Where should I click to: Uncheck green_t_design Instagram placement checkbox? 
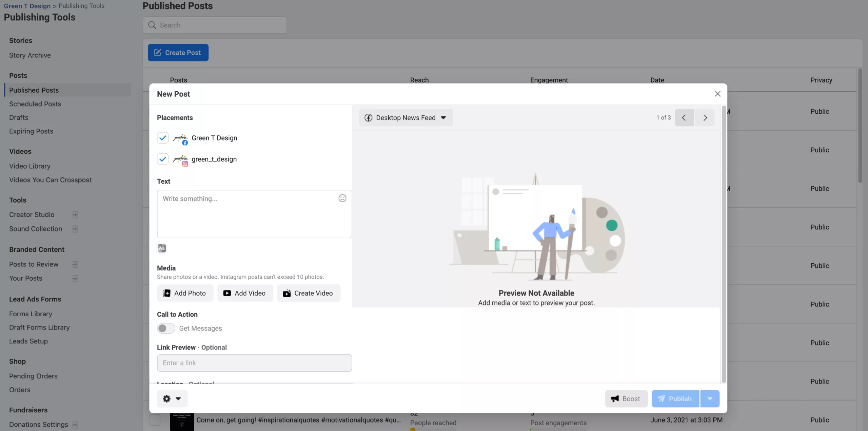[x=163, y=159]
